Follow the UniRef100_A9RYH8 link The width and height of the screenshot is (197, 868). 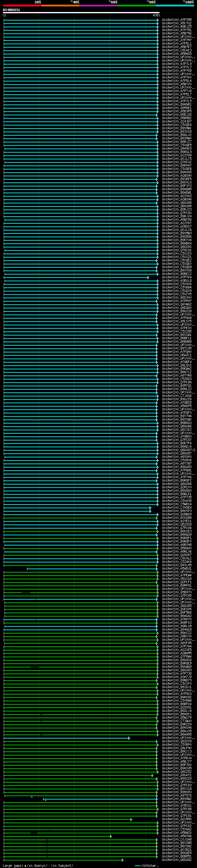tap(177, 545)
